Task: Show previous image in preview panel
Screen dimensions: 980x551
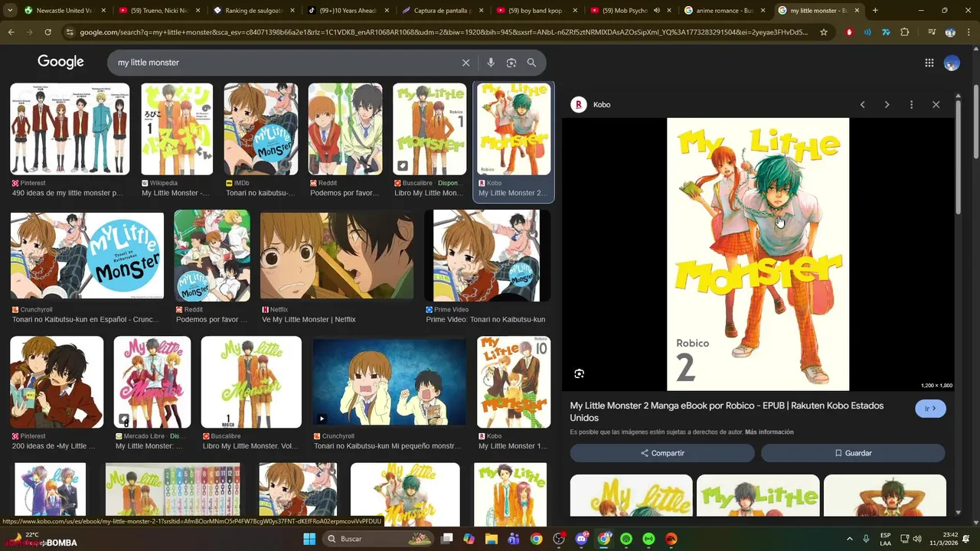Action: tap(862, 105)
